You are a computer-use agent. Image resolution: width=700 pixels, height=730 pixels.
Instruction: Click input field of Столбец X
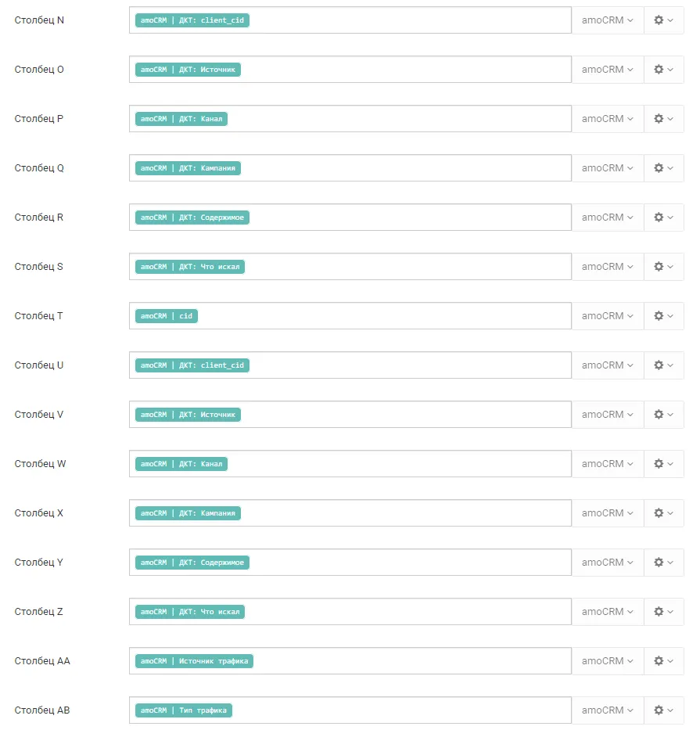(350, 513)
